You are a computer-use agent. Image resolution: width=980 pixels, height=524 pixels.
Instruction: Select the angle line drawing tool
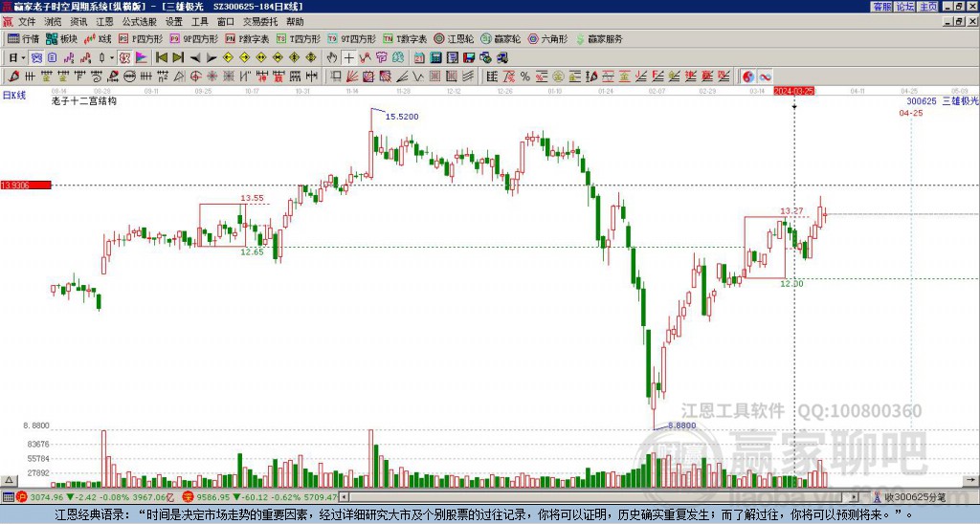tap(402, 76)
